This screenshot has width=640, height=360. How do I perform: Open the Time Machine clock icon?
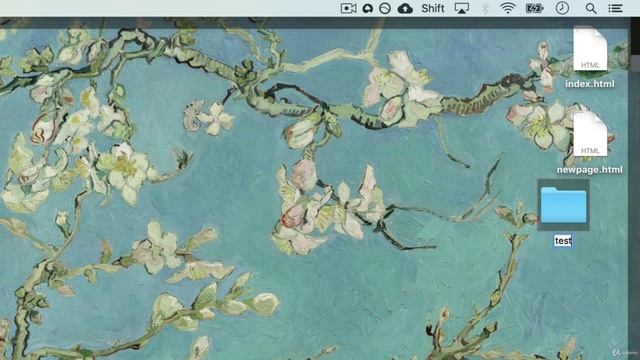click(562, 8)
